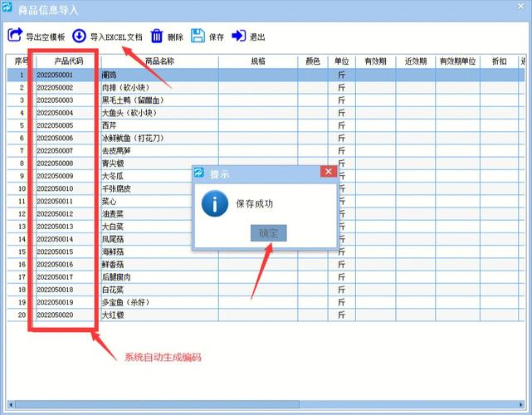Select the 黑毛土鸭 name cell
This screenshot has height=415, width=532.
pos(159,100)
